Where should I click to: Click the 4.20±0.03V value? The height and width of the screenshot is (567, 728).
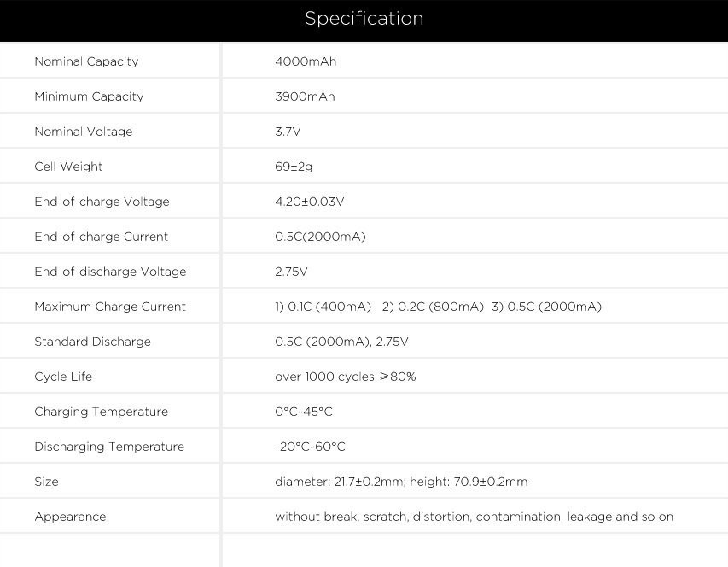310,202
